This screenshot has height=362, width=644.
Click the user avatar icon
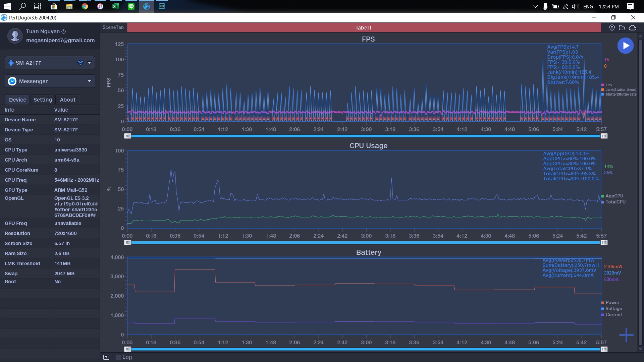pos(15,36)
